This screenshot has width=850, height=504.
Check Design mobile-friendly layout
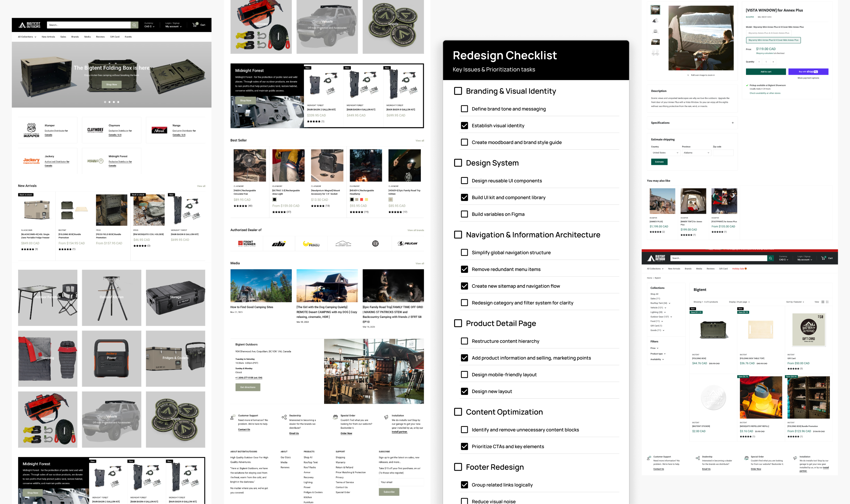(464, 375)
